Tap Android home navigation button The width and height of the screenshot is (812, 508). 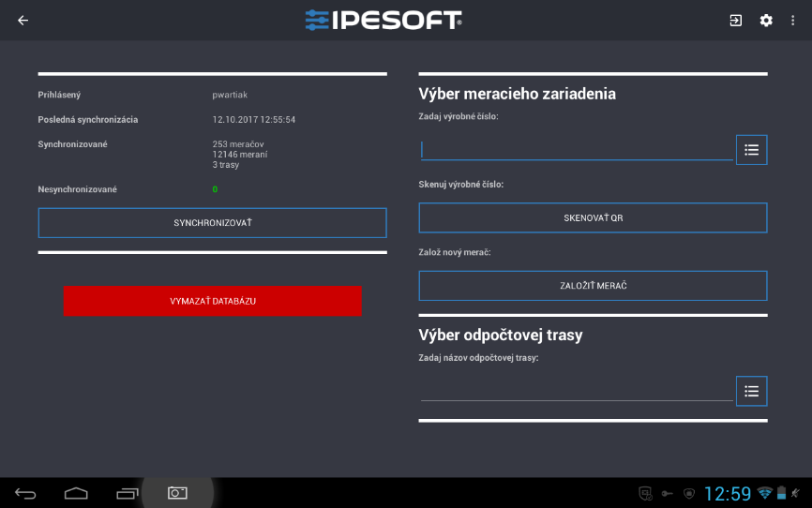click(76, 494)
